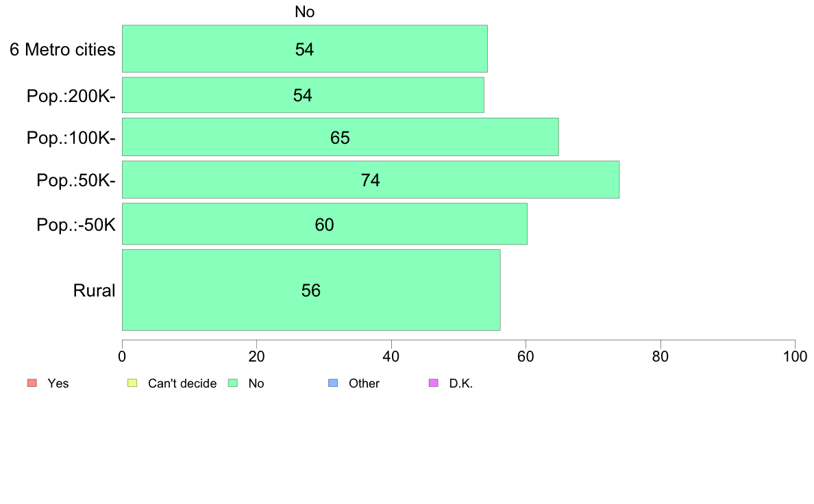Click the green No legend swatch
Image resolution: width=814 pixels, height=504 pixels.
tap(232, 383)
